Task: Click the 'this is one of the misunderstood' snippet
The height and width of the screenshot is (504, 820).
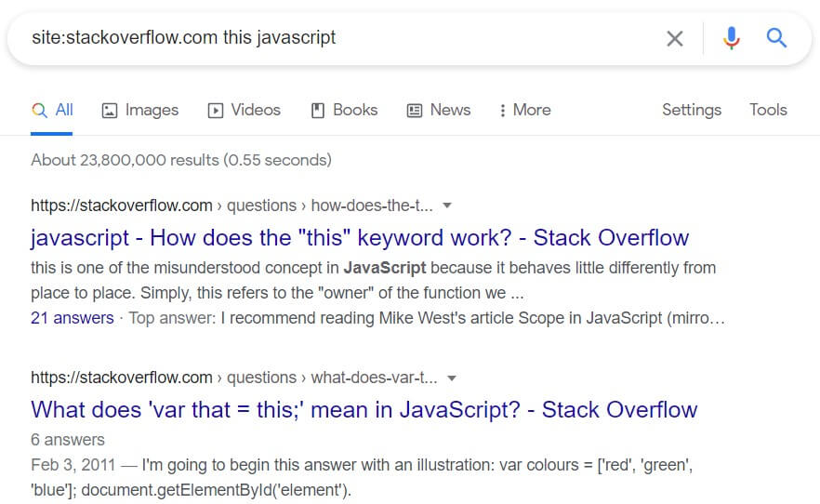Action: tap(373, 280)
